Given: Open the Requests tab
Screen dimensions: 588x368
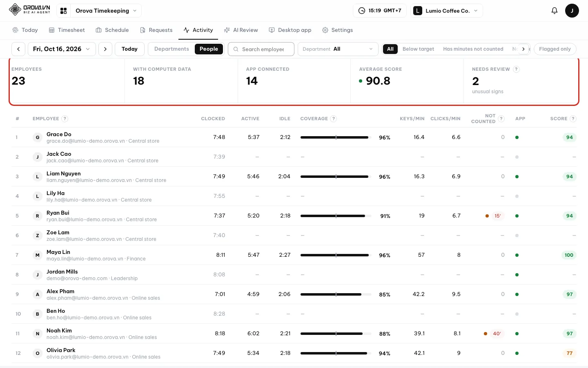Looking at the screenshot, I should tap(156, 30).
